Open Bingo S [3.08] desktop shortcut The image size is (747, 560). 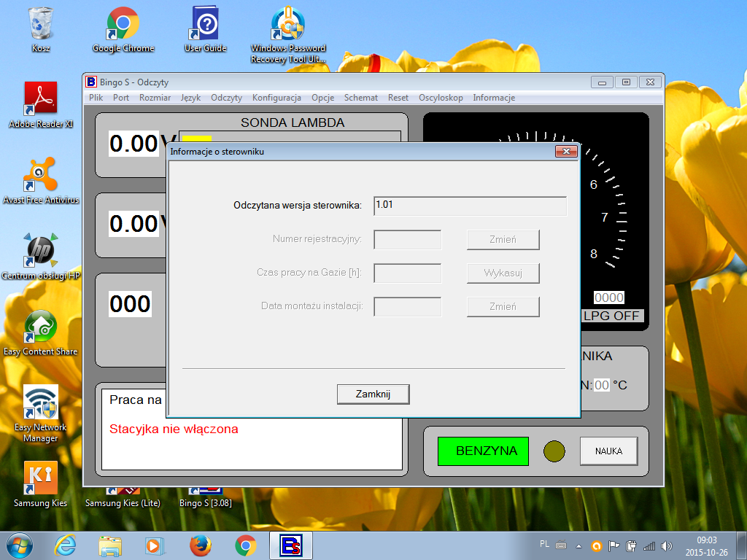point(205,497)
